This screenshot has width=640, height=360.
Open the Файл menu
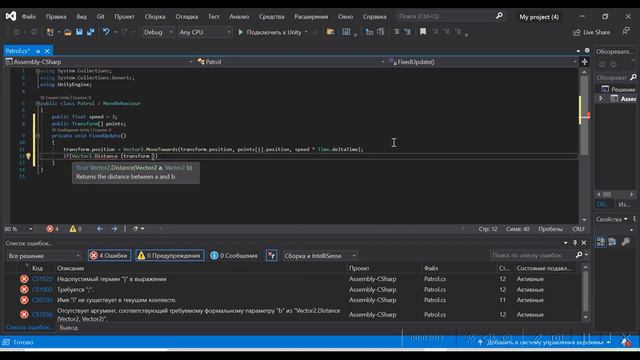[29, 17]
